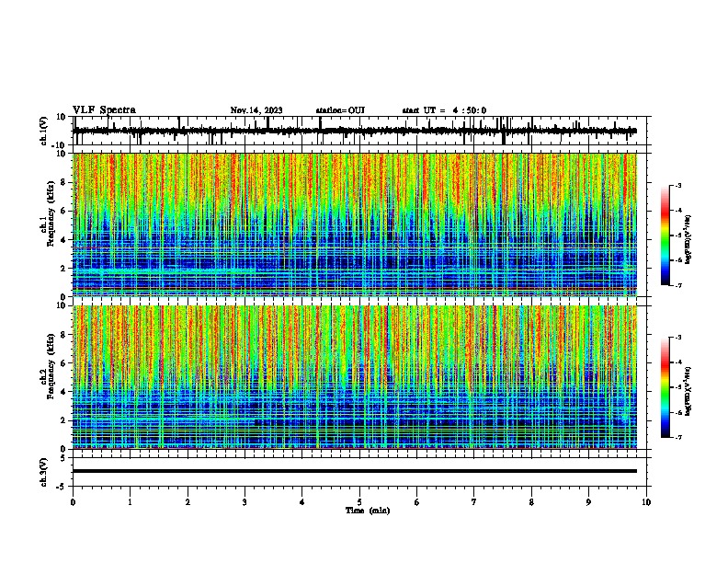Click the ch.1 spectrogram color scale bar
The width and height of the screenshot is (728, 563).
[665, 236]
